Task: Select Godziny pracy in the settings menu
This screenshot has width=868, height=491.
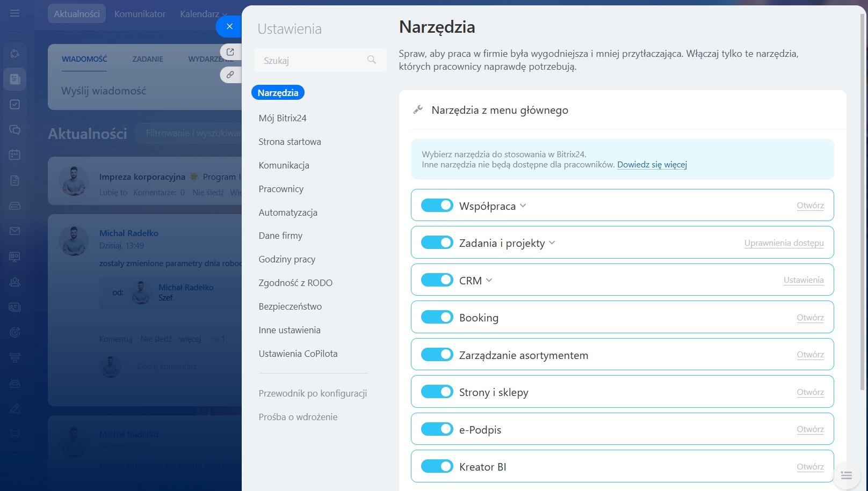Action: pyautogui.click(x=287, y=259)
